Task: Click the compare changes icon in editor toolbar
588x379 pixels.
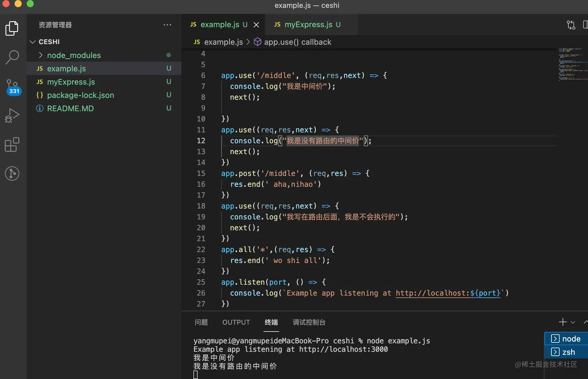Action: coord(571,25)
